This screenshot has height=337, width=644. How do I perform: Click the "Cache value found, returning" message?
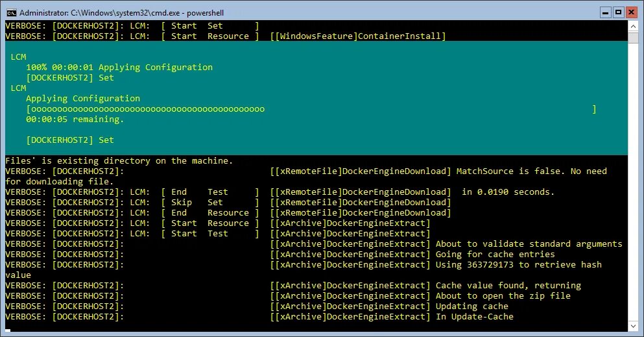click(x=508, y=286)
